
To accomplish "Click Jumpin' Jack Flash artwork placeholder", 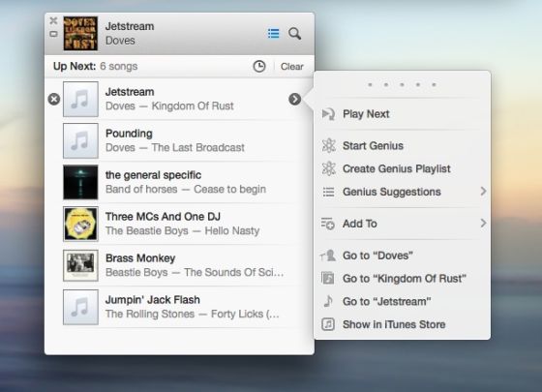I will pyautogui.click(x=80, y=307).
